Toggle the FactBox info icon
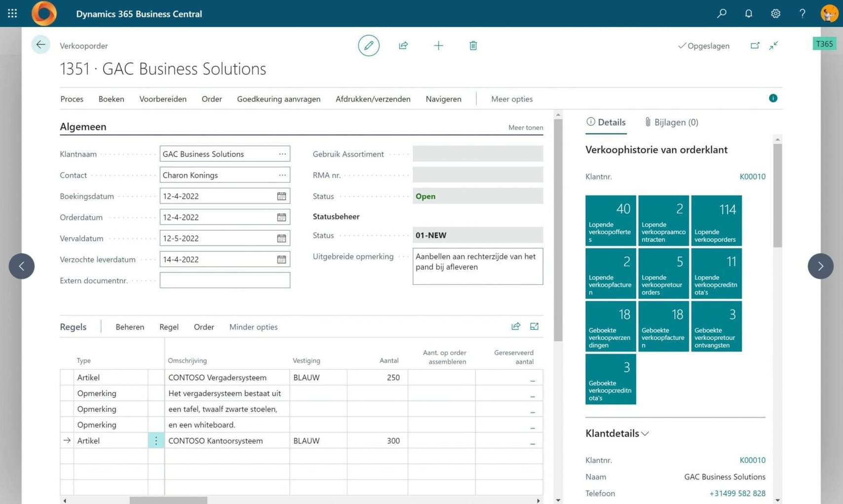This screenshot has height=504, width=843. point(773,98)
